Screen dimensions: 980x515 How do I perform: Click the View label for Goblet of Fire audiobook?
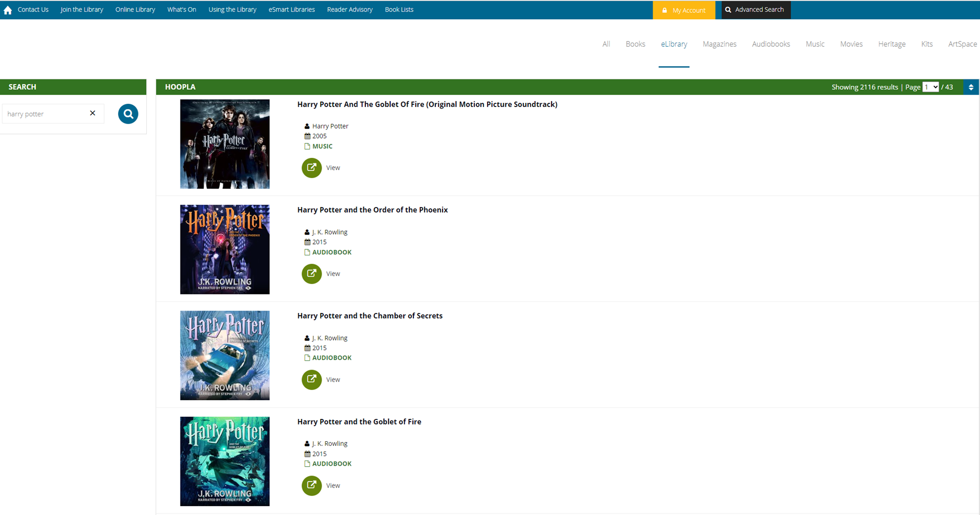[333, 485]
